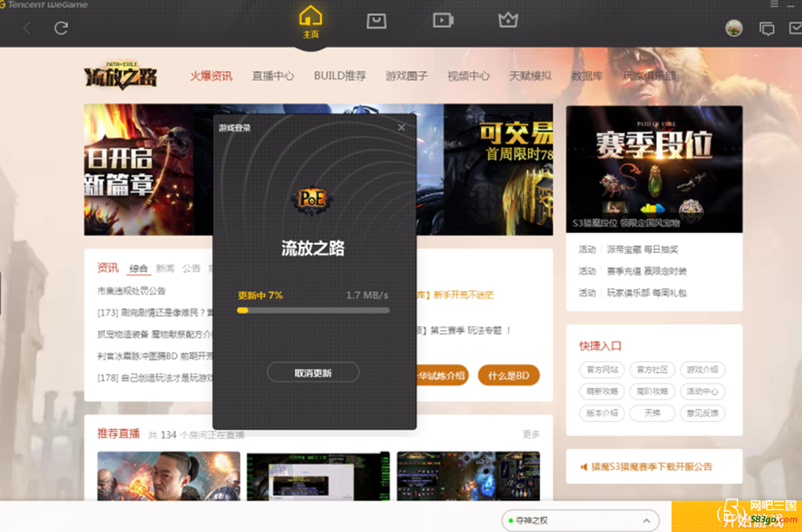Open the BUILD推荐 tab
The height and width of the screenshot is (532, 802).
pos(340,76)
